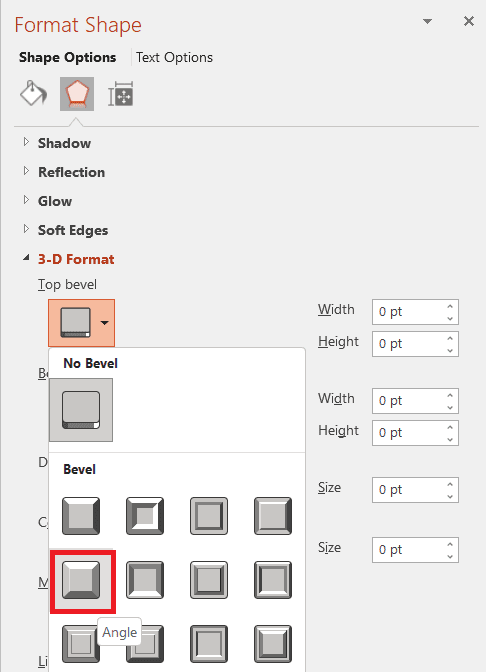Choose the last bevel preset in the Angle row
Screen dimensions: 486x672
click(273, 580)
